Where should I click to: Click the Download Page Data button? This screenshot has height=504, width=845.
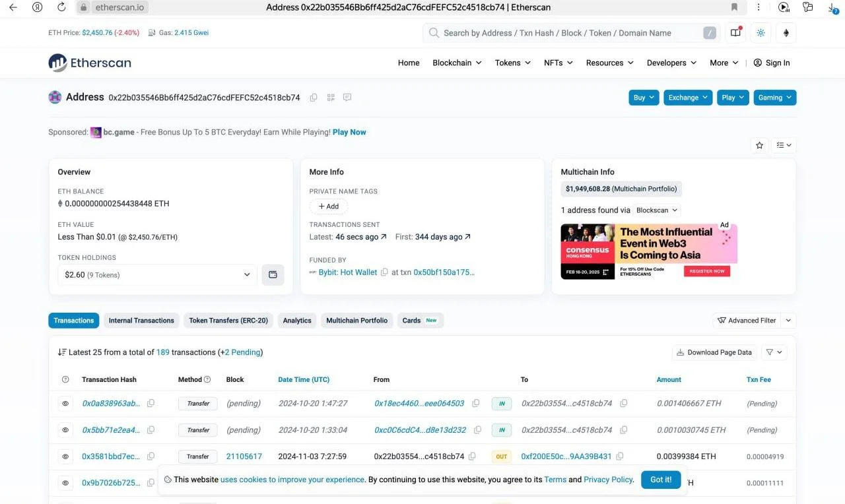714,352
